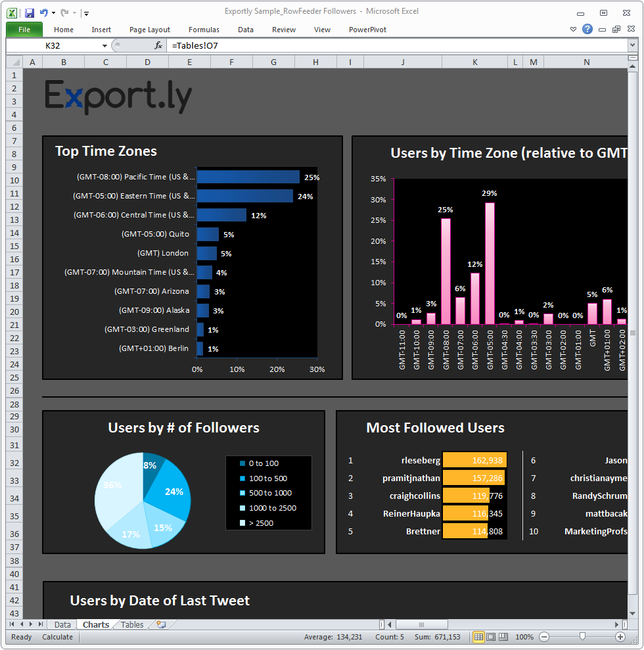Viewport: 644px width, 650px height.
Task: Select row 10 header
Action: tap(14, 180)
